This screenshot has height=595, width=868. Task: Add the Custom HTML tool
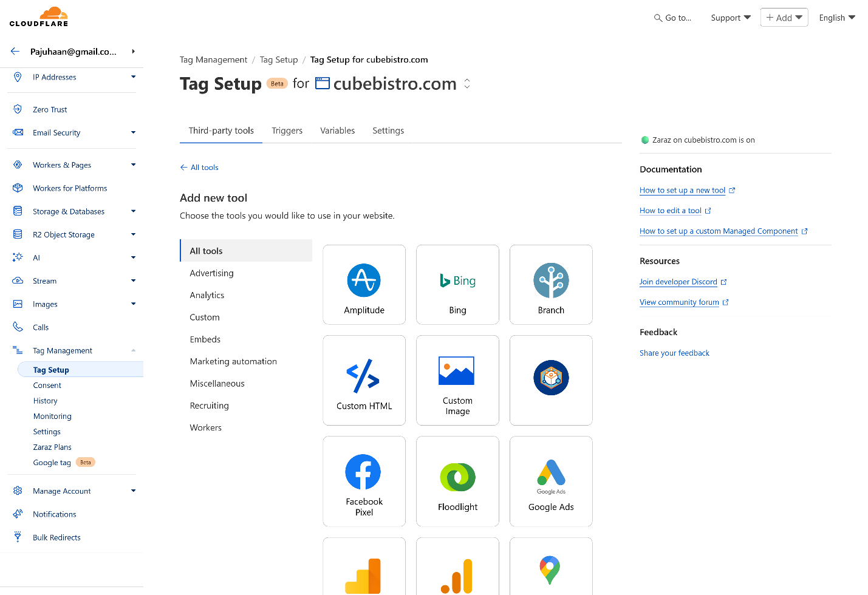pyautogui.click(x=364, y=380)
